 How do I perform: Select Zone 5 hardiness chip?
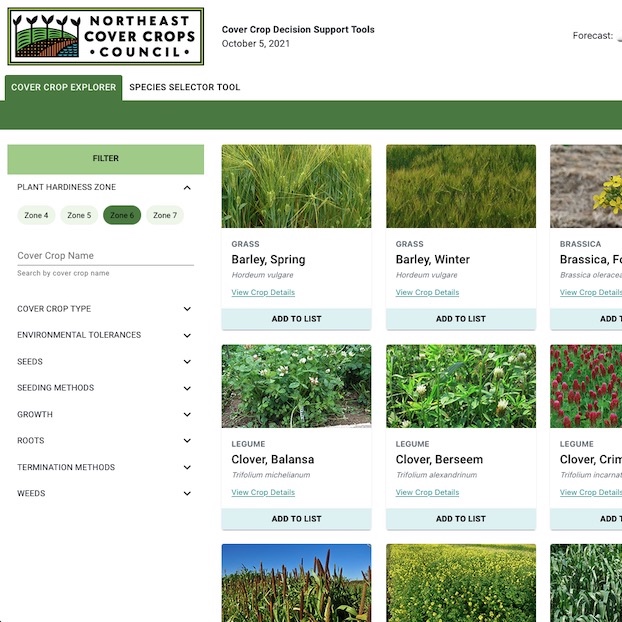(79, 215)
